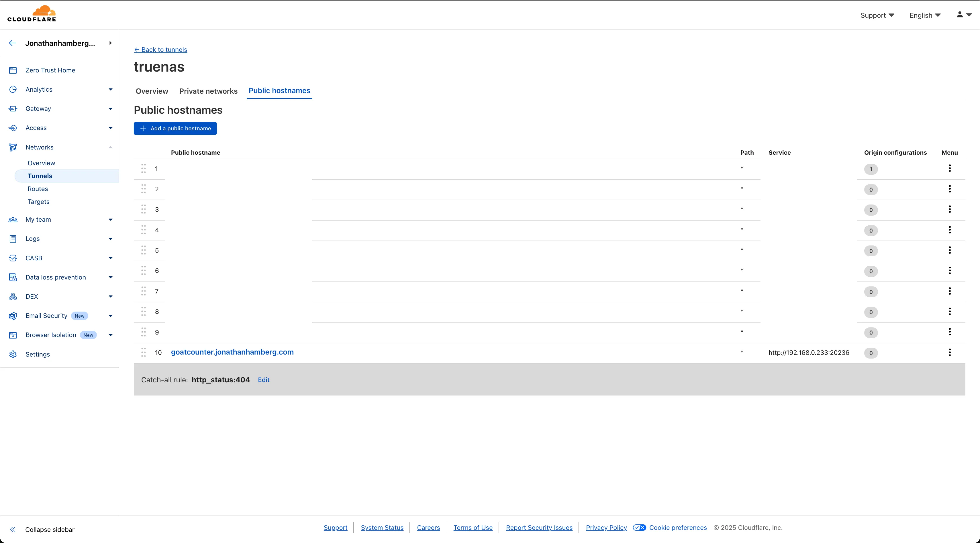
Task: Go back with the account arrow icon
Action: tap(13, 43)
